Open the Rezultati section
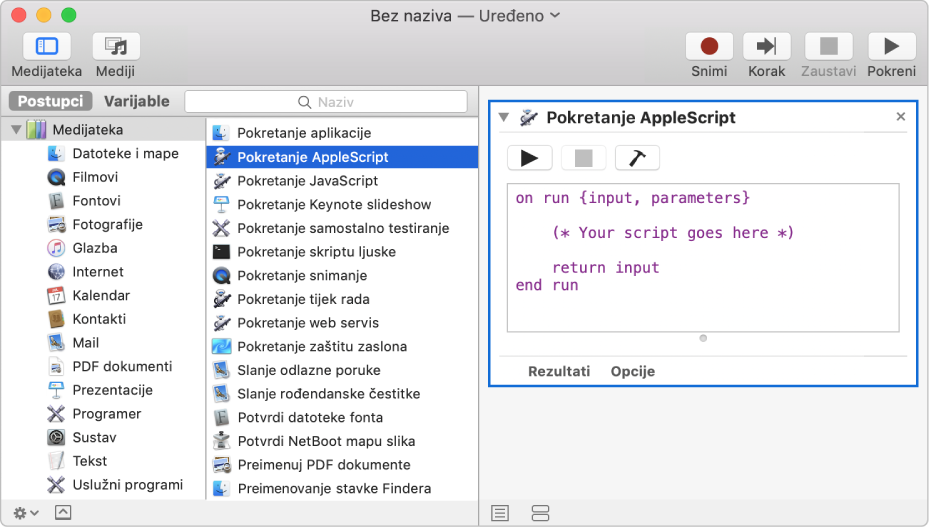Image resolution: width=931 pixels, height=529 pixels. [x=558, y=371]
